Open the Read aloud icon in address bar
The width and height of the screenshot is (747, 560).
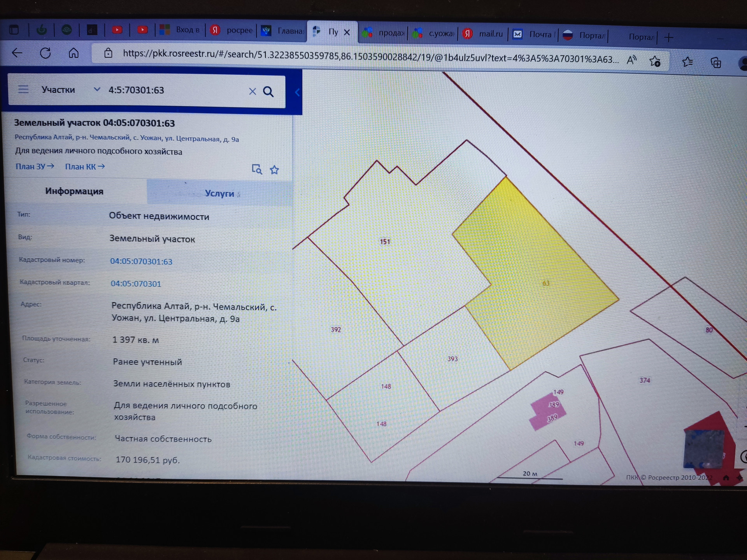[x=631, y=60]
